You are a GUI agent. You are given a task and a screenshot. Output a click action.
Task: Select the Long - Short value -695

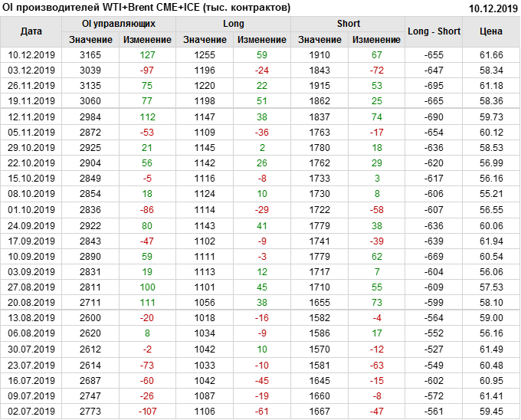[x=434, y=85]
